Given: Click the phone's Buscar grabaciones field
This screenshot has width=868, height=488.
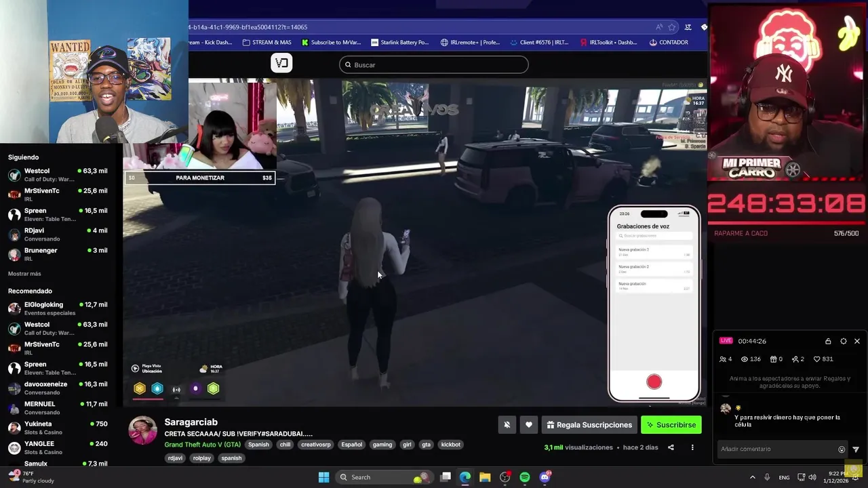Looking at the screenshot, I should [654, 236].
